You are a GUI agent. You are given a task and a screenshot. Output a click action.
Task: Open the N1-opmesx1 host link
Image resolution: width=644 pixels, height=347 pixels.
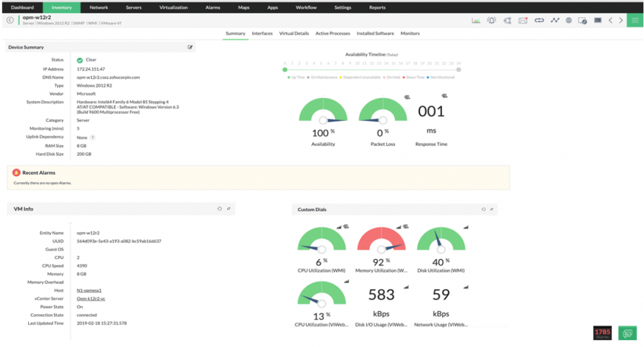click(x=89, y=290)
